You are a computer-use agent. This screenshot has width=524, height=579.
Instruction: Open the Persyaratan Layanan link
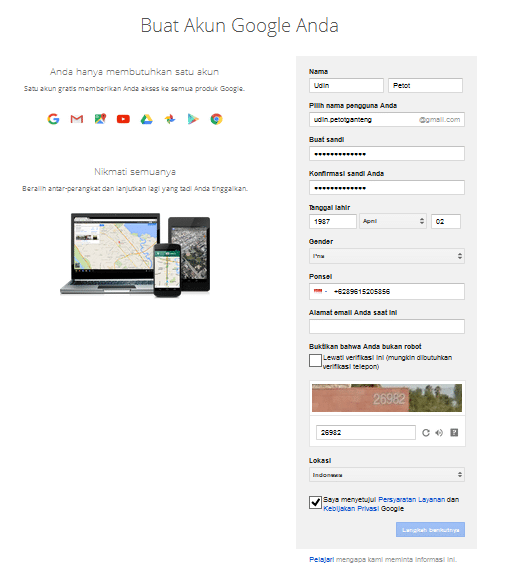411,500
